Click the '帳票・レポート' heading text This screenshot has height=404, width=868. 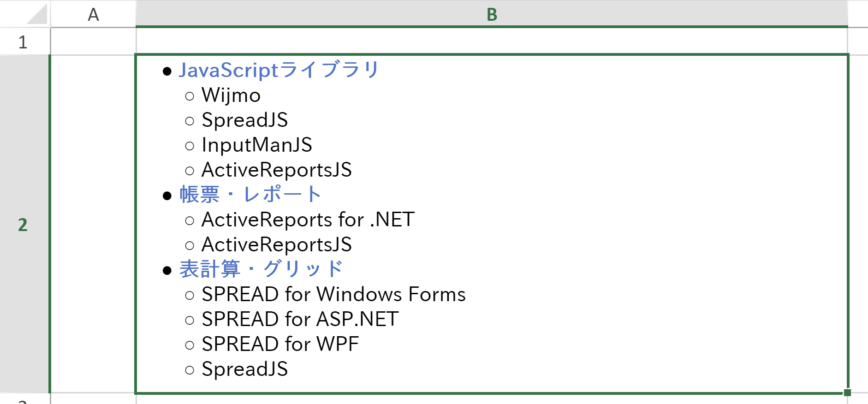tap(250, 195)
